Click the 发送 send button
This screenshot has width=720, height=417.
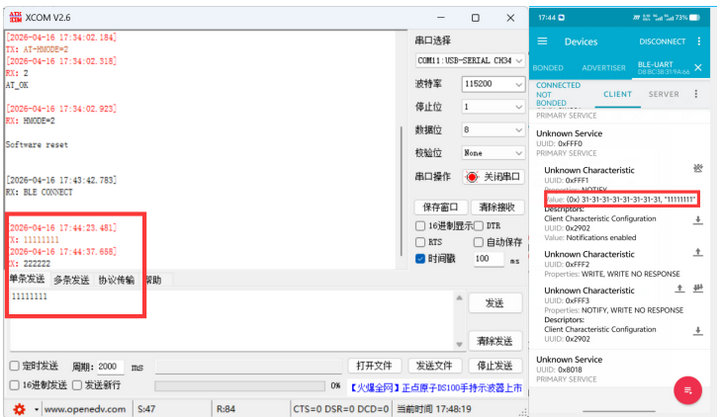495,303
